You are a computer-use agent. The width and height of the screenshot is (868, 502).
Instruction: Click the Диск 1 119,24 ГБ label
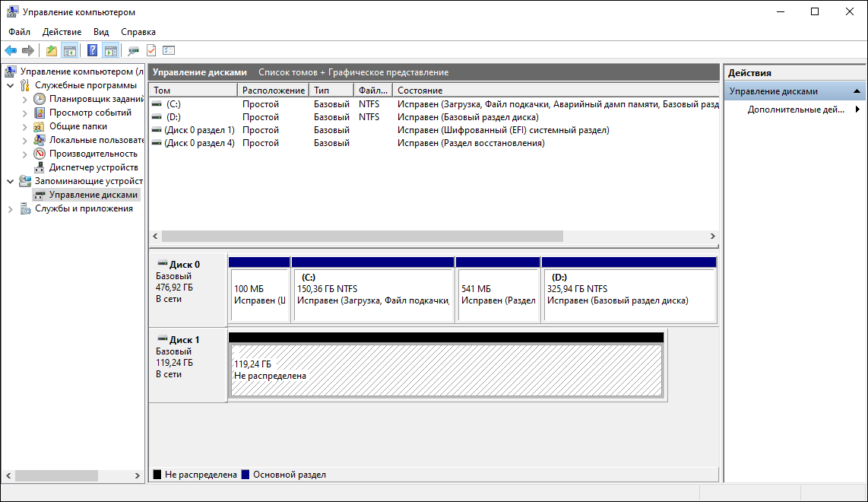pos(188,365)
